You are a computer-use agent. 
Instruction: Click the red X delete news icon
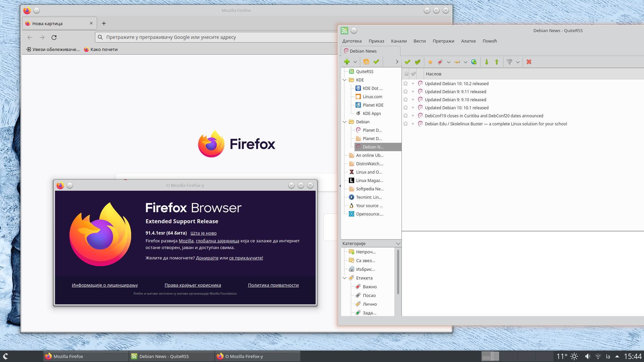point(529,62)
